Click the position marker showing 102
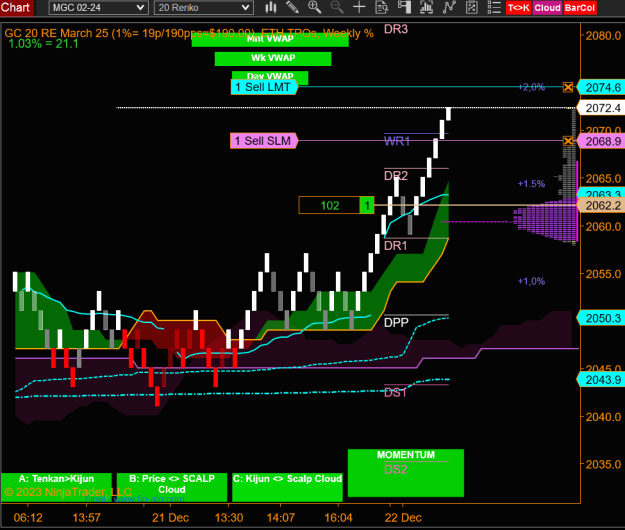This screenshot has width=625, height=530. tap(330, 206)
